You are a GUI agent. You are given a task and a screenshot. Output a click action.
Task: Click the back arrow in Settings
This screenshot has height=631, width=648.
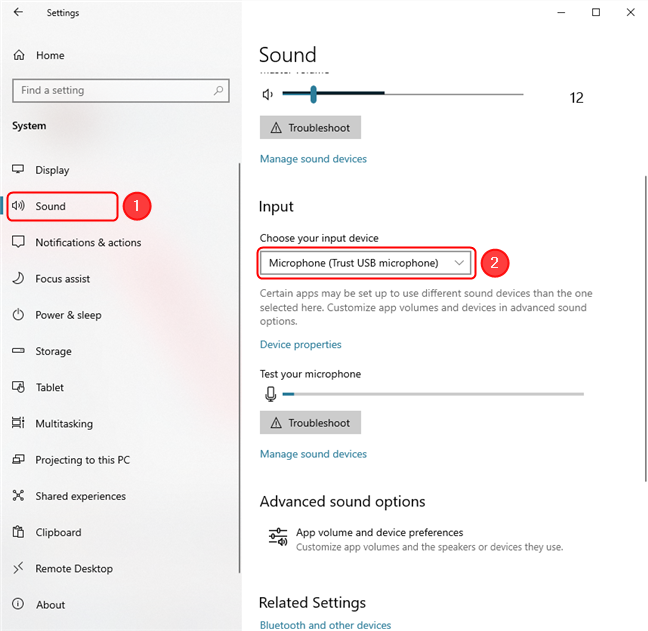(x=18, y=12)
